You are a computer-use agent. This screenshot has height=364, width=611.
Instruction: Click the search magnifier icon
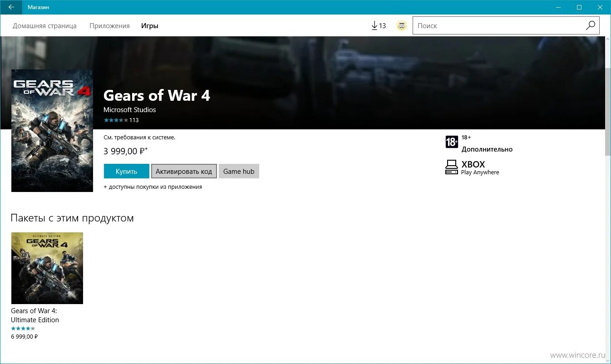590,25
